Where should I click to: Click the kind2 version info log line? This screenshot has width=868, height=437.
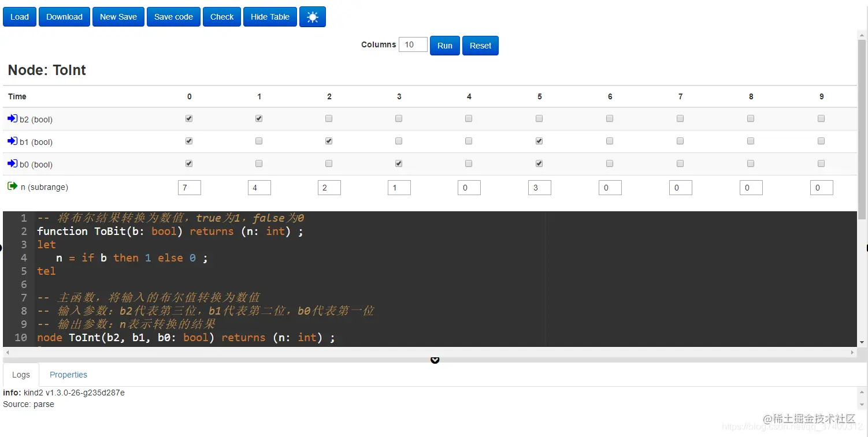tap(64, 393)
